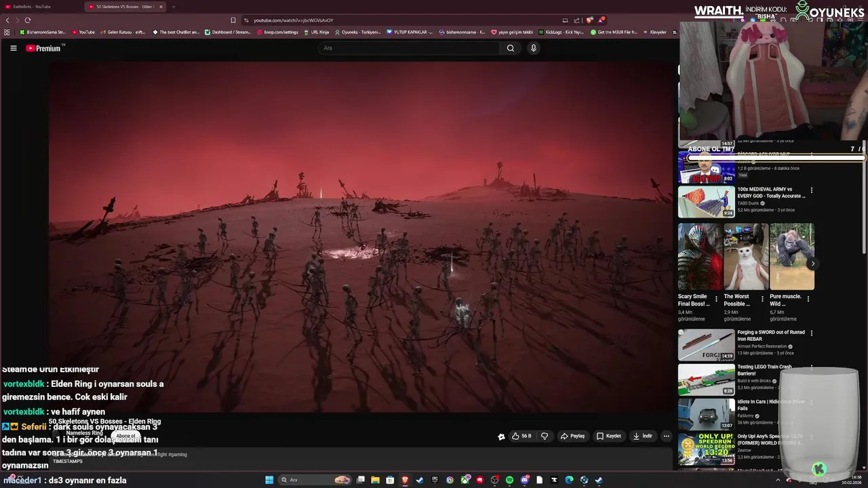
Task: Open Discord from the taskbar
Action: pos(524,480)
